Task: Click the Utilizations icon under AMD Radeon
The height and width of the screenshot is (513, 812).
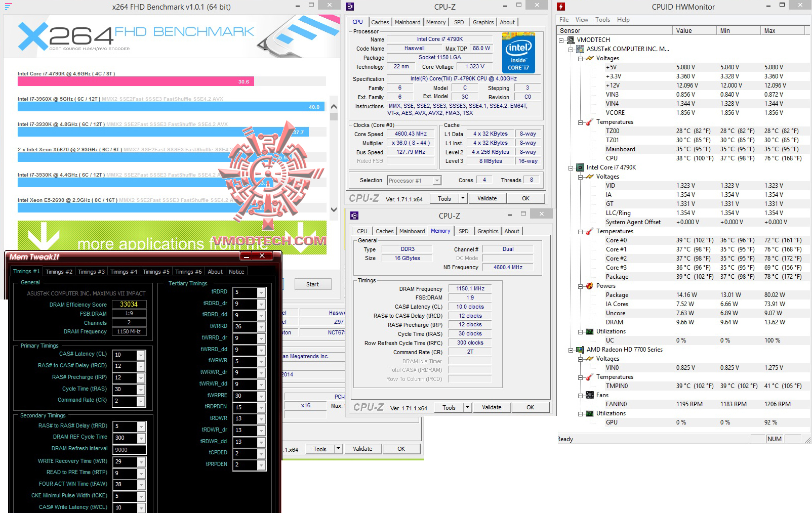Action: pos(589,413)
